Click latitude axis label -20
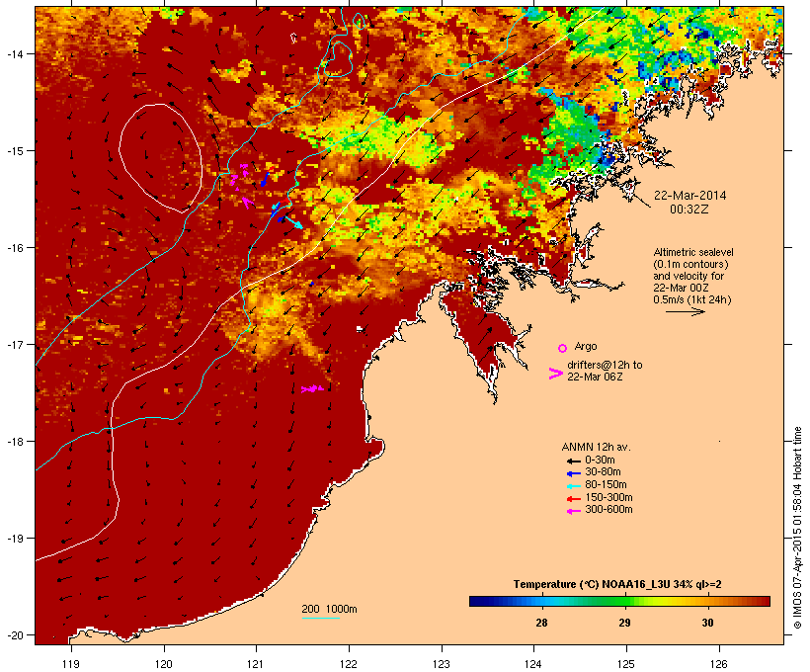The width and height of the screenshot is (810, 672). coord(14,635)
